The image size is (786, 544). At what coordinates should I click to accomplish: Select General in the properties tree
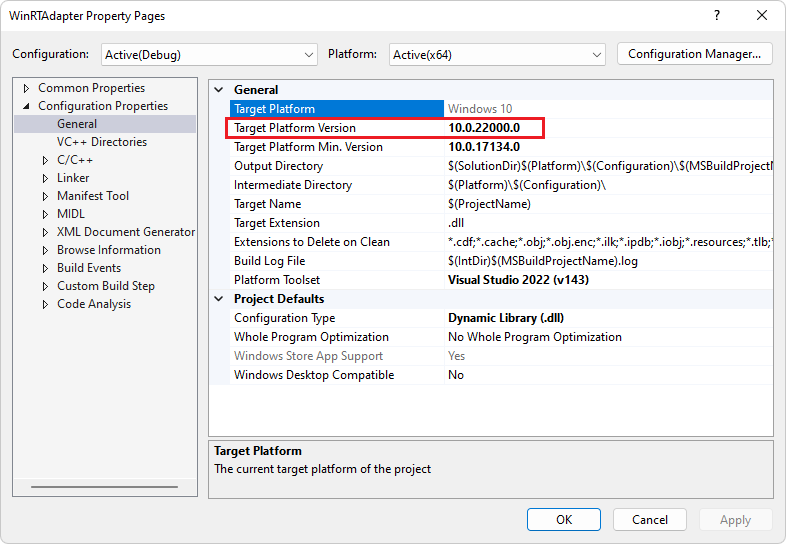77,124
